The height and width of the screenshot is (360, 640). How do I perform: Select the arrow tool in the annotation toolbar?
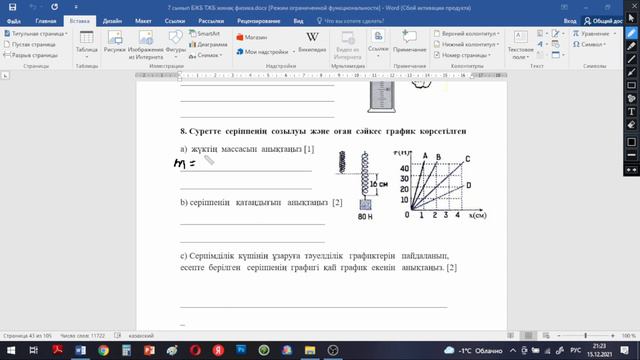(631, 72)
